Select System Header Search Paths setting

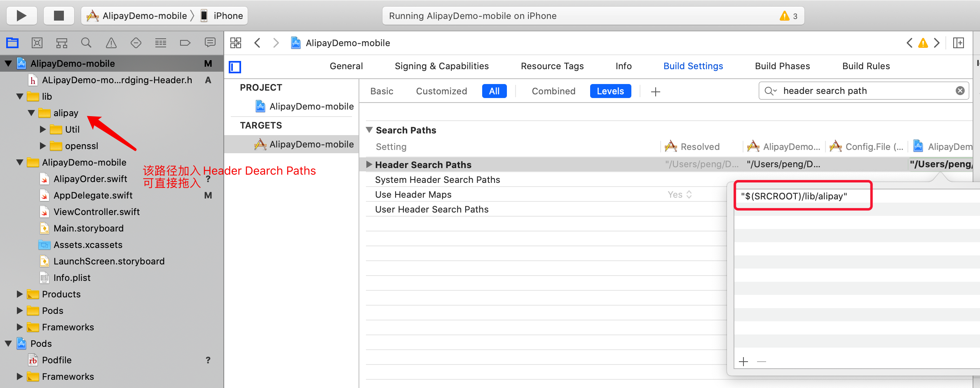437,180
